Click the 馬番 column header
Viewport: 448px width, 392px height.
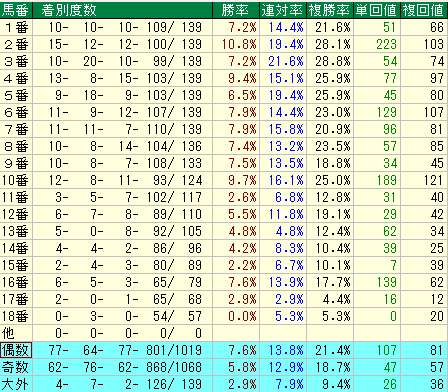click(x=15, y=10)
